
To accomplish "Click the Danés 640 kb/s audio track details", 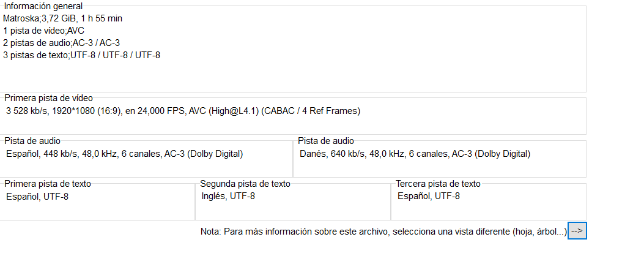I will 415,154.
